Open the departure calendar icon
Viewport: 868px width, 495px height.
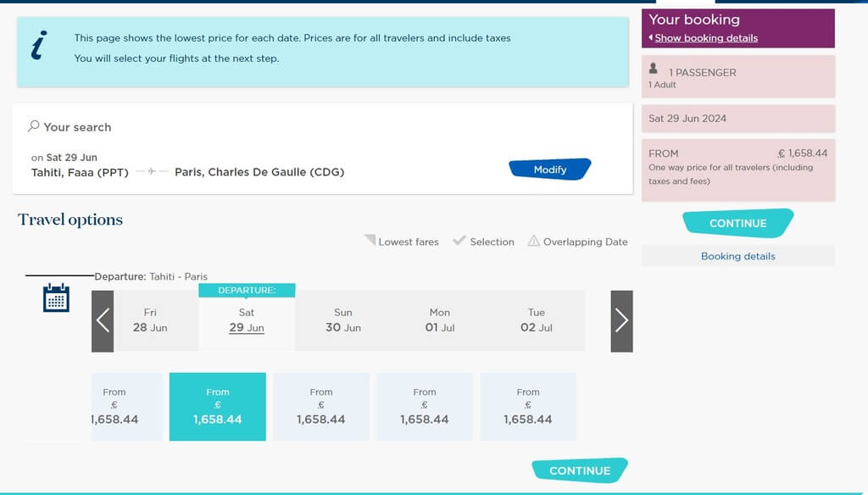pos(56,298)
